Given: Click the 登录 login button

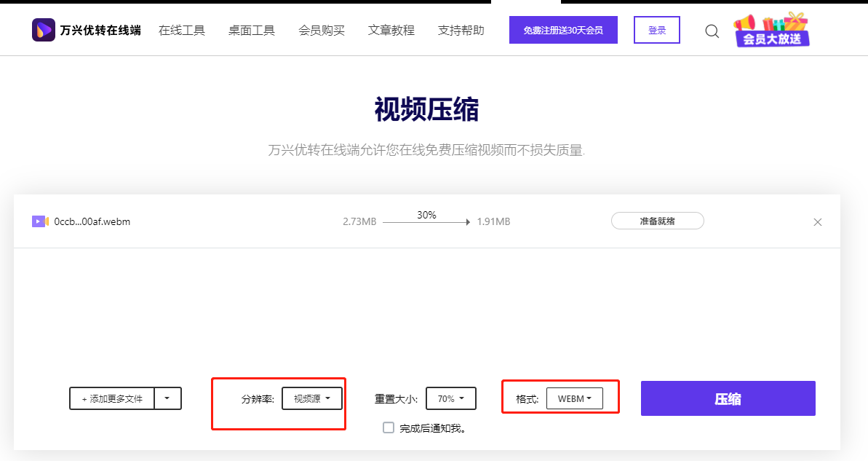Looking at the screenshot, I should click(x=656, y=30).
